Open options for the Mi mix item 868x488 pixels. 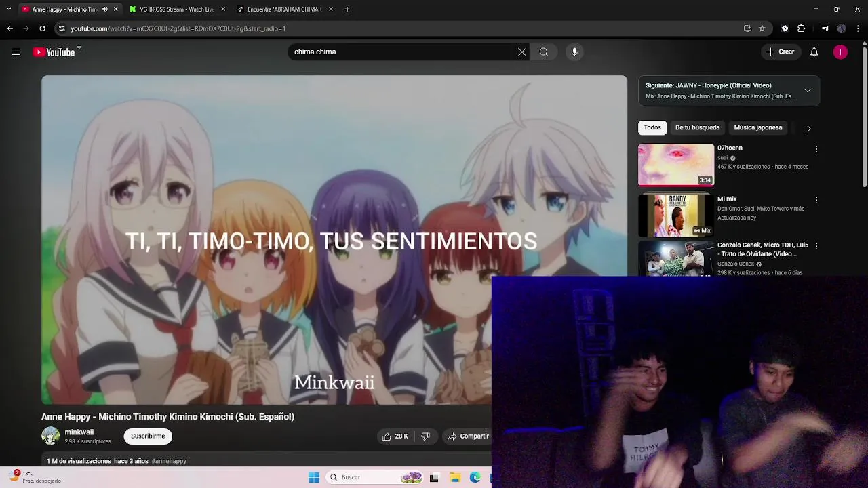pyautogui.click(x=816, y=200)
